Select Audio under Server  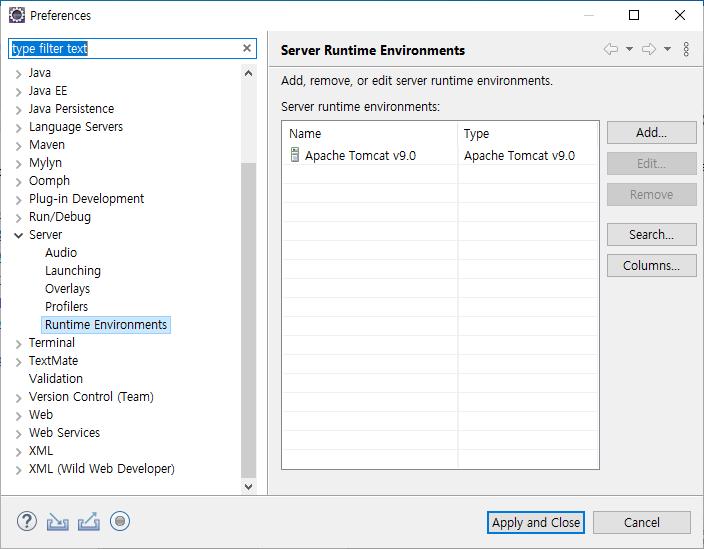(61, 253)
